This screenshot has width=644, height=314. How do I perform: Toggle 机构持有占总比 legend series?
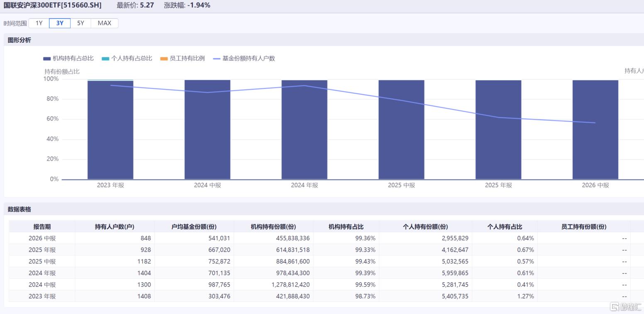(x=68, y=58)
